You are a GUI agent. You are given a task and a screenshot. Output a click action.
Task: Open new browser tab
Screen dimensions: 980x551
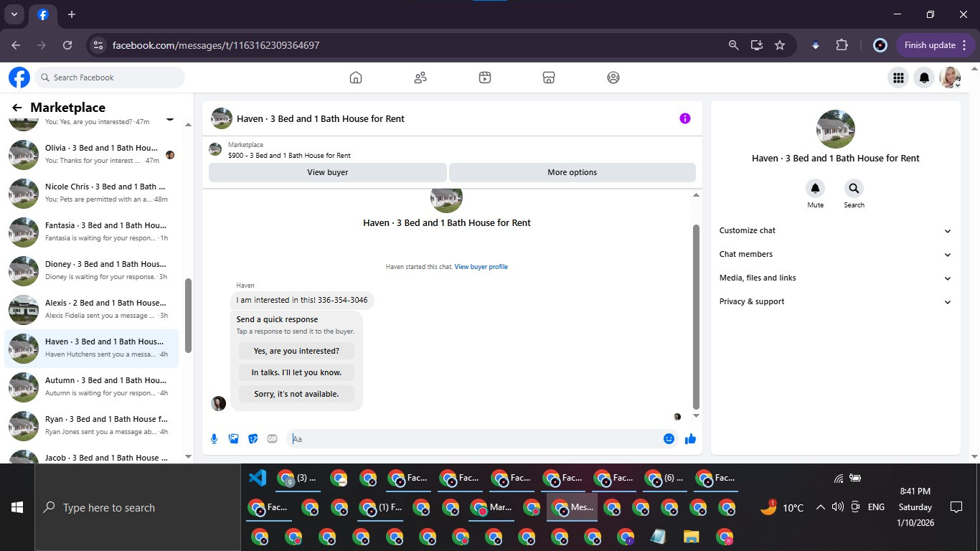72,14
